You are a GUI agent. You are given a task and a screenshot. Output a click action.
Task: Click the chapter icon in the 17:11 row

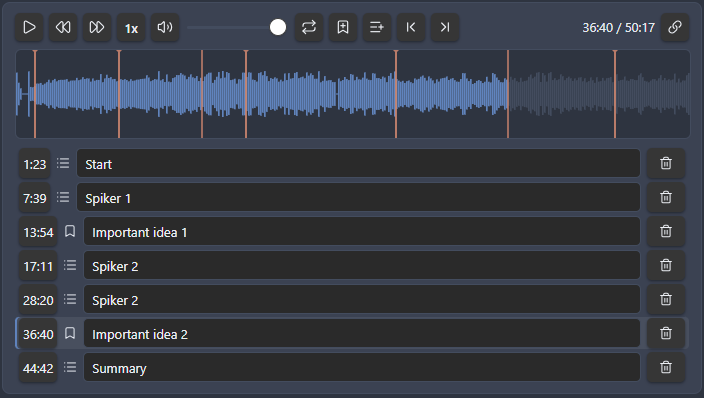[x=70, y=265]
